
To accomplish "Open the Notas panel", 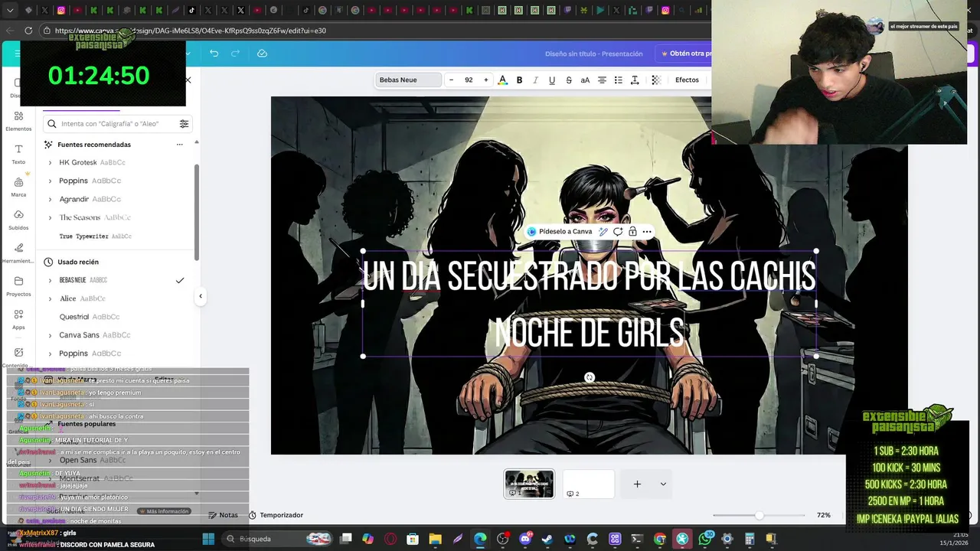I will tap(223, 515).
